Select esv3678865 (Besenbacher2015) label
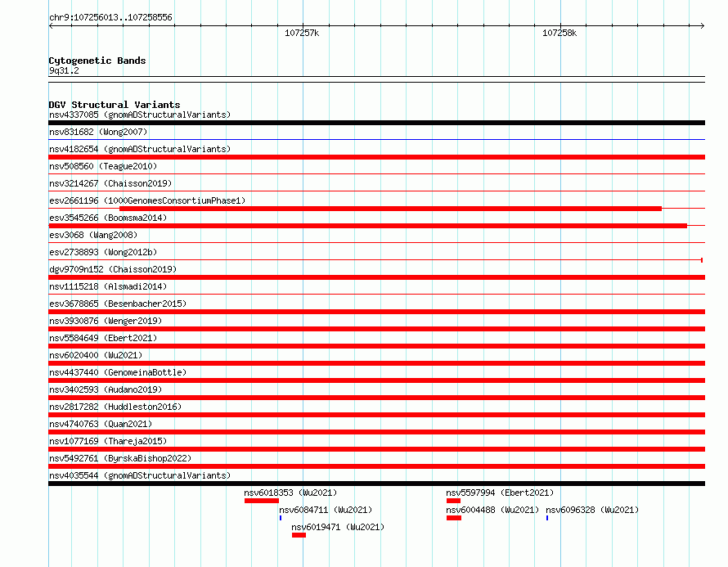 [x=118, y=304]
